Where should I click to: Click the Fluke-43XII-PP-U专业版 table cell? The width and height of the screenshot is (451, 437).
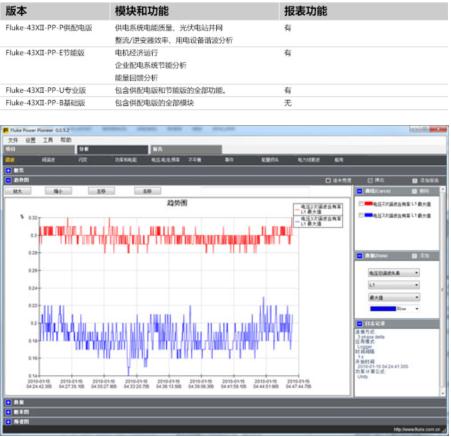pyautogui.click(x=46, y=90)
